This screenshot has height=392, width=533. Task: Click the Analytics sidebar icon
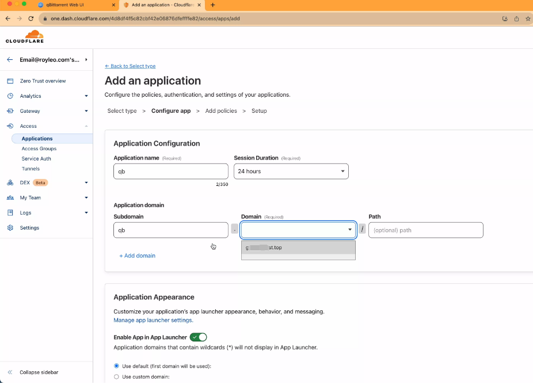(10, 96)
